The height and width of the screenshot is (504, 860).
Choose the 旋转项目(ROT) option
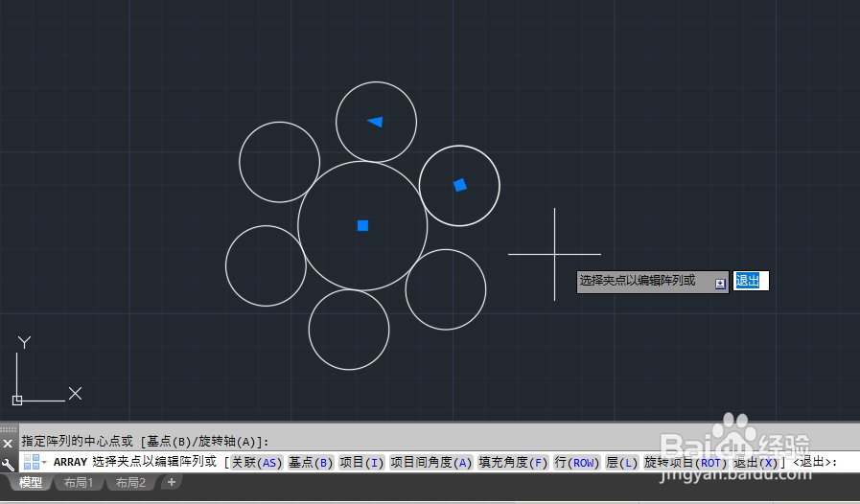(686, 463)
